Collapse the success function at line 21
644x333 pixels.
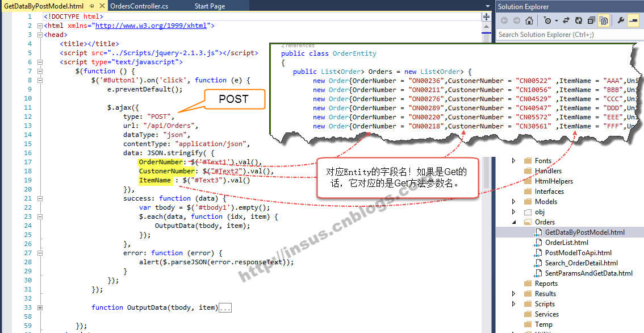tap(40, 198)
